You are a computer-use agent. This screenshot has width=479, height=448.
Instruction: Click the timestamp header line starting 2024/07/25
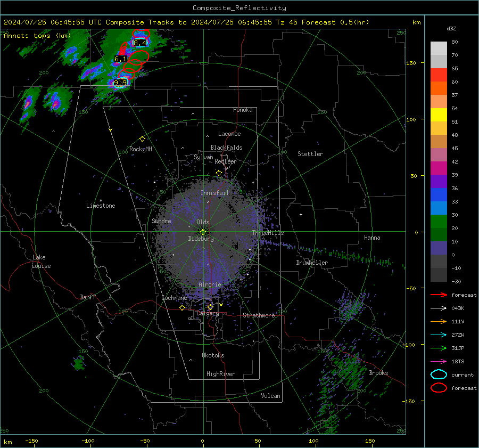point(186,22)
